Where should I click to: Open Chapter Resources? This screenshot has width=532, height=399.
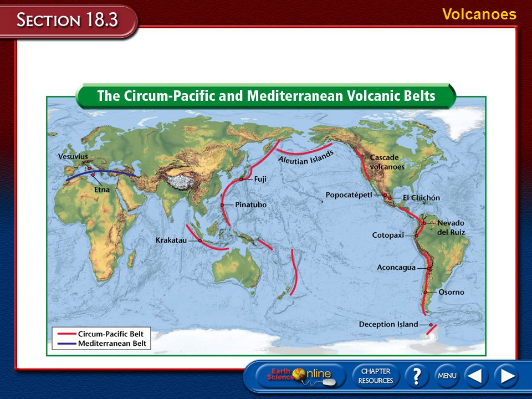coord(376,376)
